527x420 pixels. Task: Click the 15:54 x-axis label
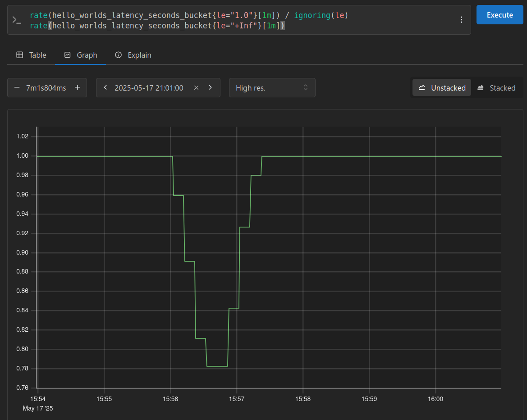[x=38, y=399]
